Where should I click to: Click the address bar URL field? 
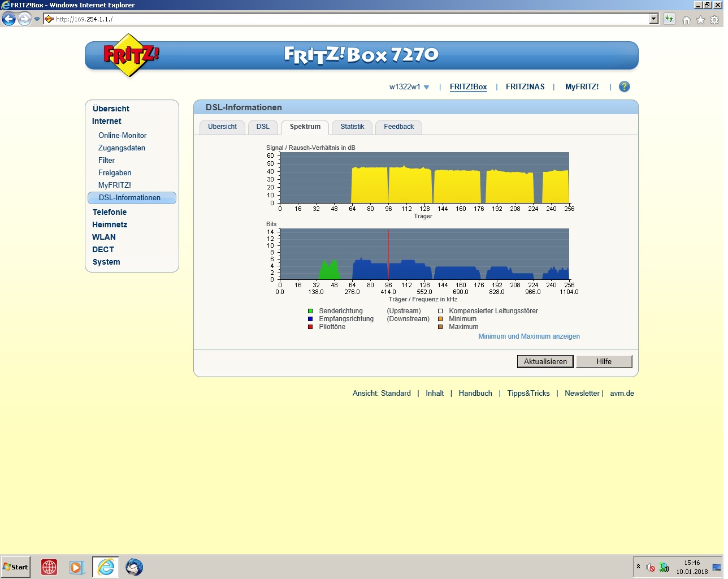(x=346, y=19)
